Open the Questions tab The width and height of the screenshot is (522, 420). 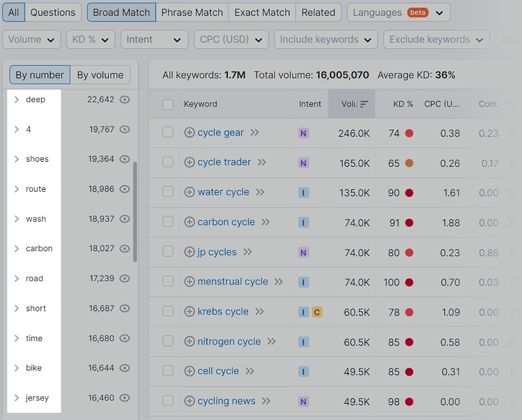coord(53,12)
